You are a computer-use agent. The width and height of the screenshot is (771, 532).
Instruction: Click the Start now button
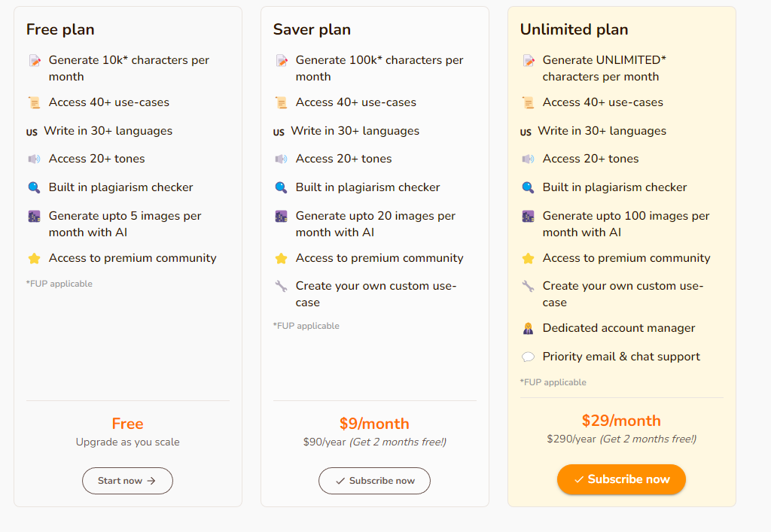click(x=127, y=481)
